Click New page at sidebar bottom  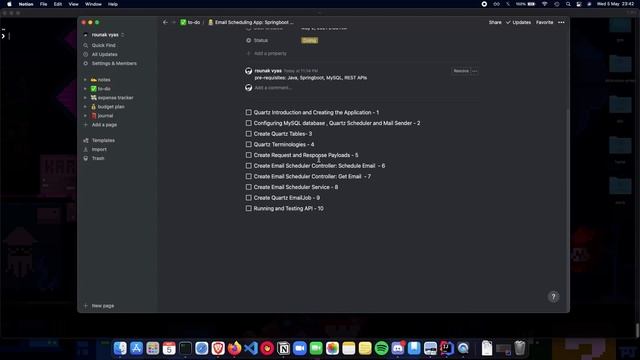(99, 306)
